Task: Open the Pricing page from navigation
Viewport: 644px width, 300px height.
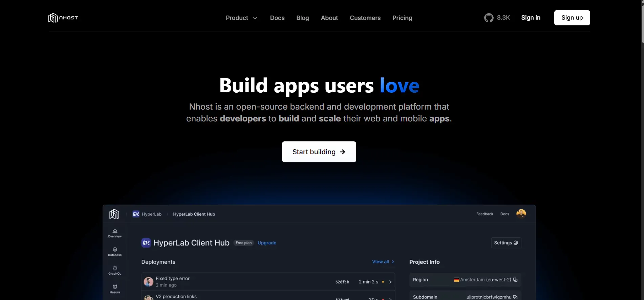Action: pyautogui.click(x=402, y=18)
